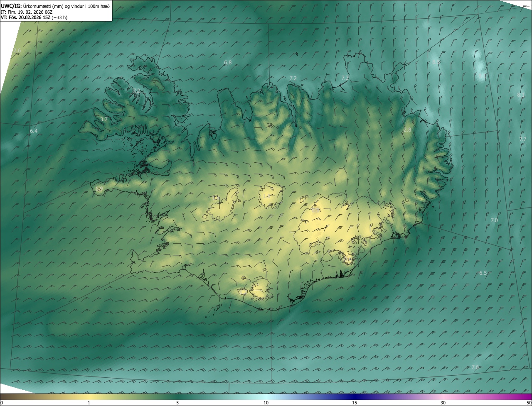
Task: Select the 3.7 value label on the map
Action: click(104, 119)
